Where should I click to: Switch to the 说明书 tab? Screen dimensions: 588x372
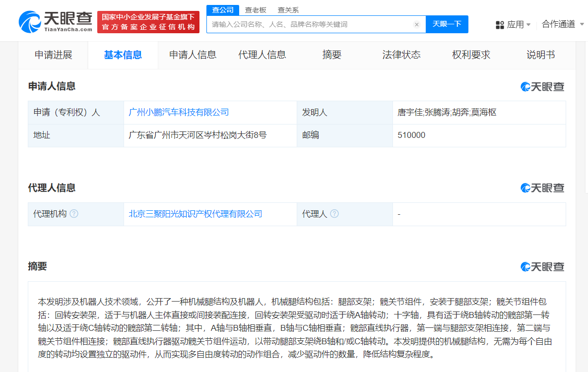[x=540, y=55]
